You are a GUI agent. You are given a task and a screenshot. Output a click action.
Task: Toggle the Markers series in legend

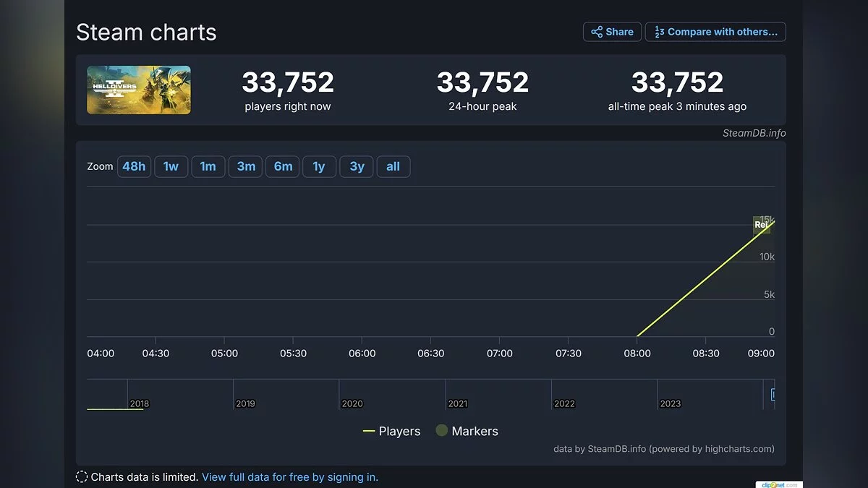467,431
